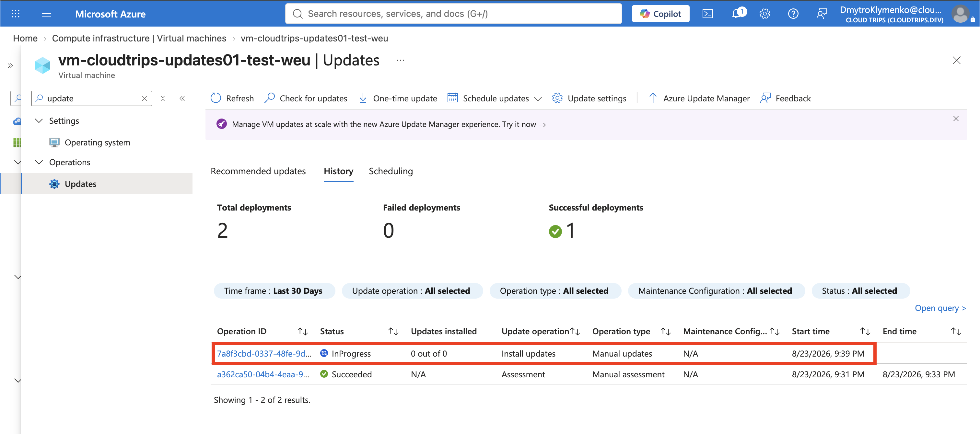Click 'Try it now' in the banner
Viewport: 980px width, 434px height.
[524, 124]
